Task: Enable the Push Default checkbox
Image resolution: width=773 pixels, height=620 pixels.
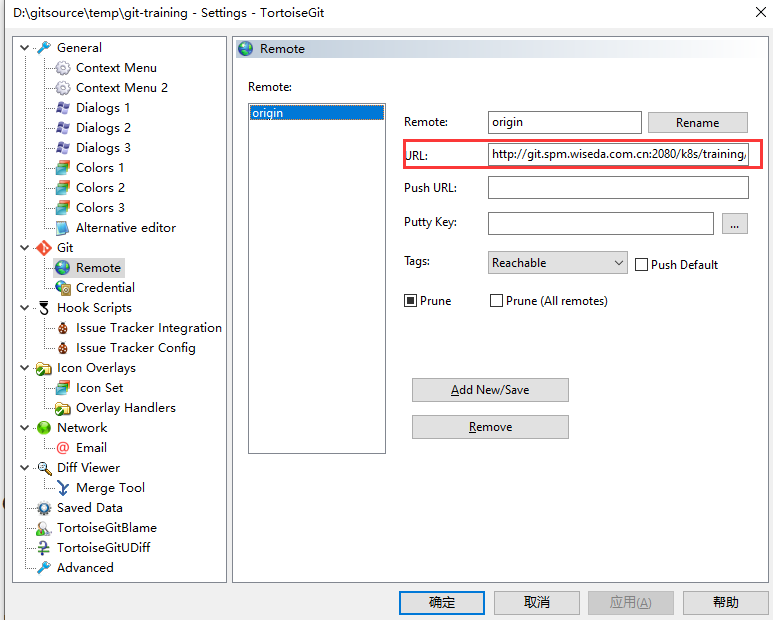Action: coord(641,265)
